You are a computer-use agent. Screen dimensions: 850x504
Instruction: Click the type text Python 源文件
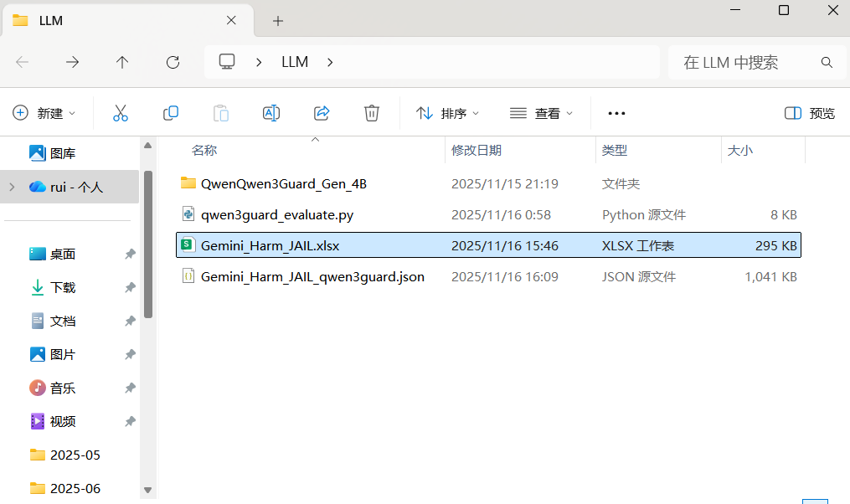pos(643,214)
